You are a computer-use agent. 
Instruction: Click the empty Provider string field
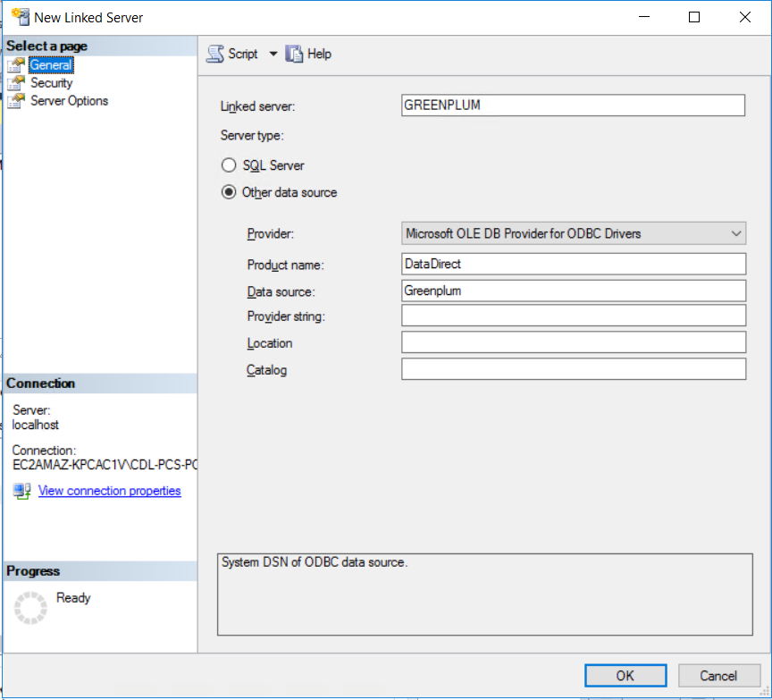[574, 316]
